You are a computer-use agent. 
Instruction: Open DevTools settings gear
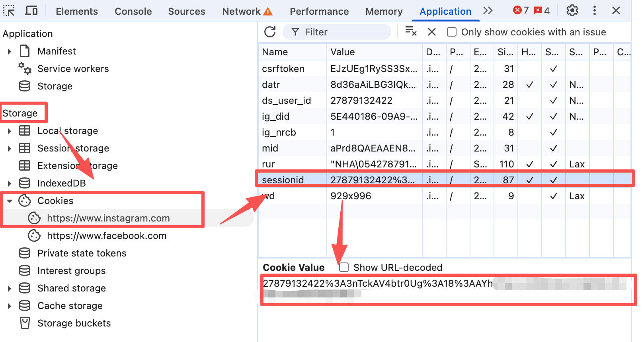point(572,11)
